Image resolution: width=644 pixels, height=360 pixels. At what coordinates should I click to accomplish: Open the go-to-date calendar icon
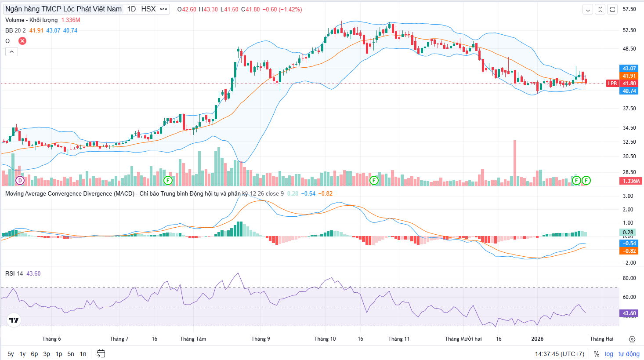tap(101, 354)
